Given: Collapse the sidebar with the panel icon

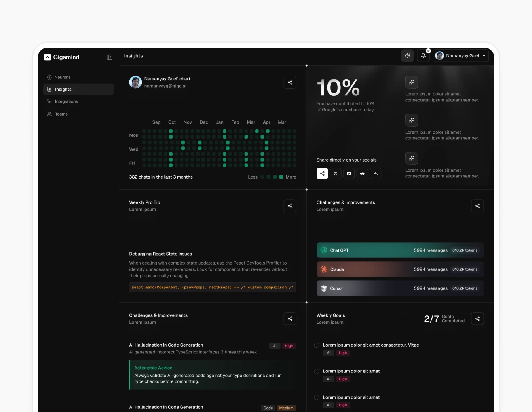Looking at the screenshot, I should [x=109, y=57].
